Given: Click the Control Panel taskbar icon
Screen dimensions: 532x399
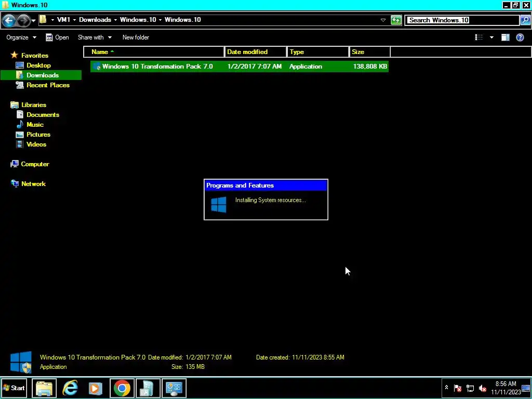Looking at the screenshot, I should click(174, 388).
